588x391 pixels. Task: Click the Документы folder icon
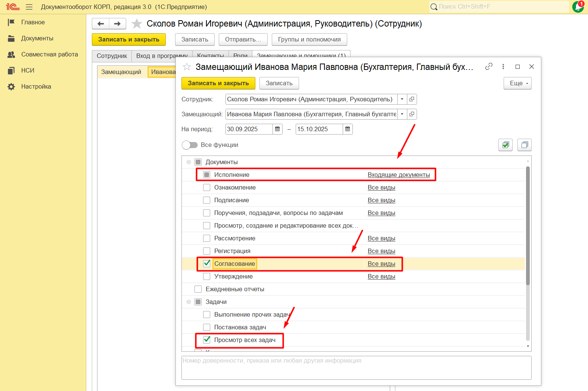(11, 39)
